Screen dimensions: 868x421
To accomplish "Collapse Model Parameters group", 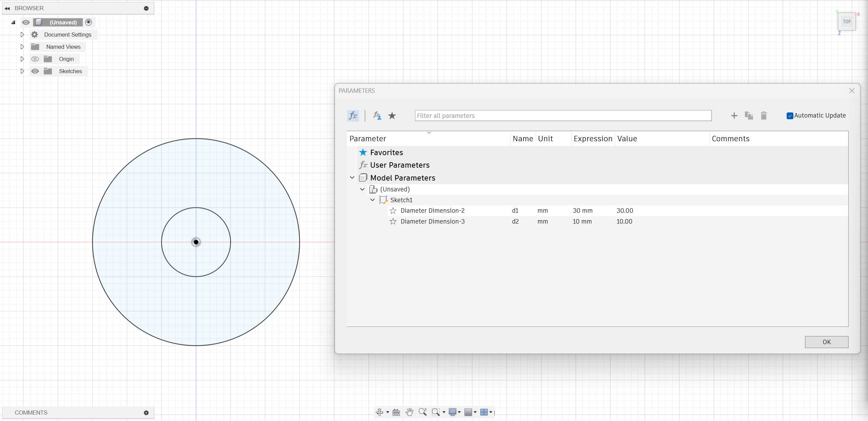I will 352,178.
